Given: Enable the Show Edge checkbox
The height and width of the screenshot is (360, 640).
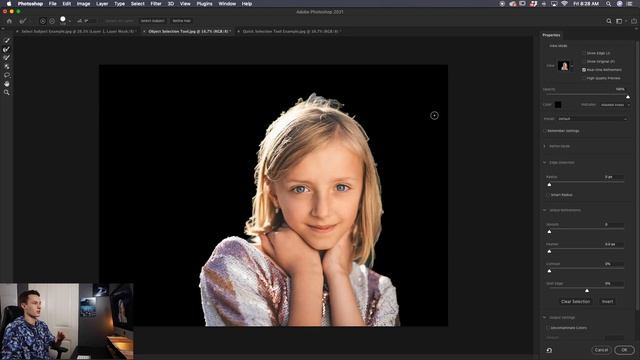Looking at the screenshot, I should (584, 53).
